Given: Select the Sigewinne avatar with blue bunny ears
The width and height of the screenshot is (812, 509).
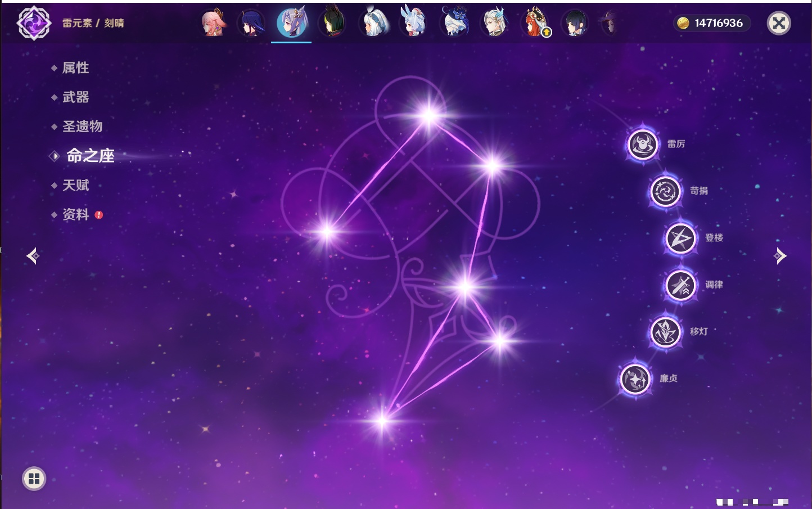Looking at the screenshot, I should click(x=413, y=23).
